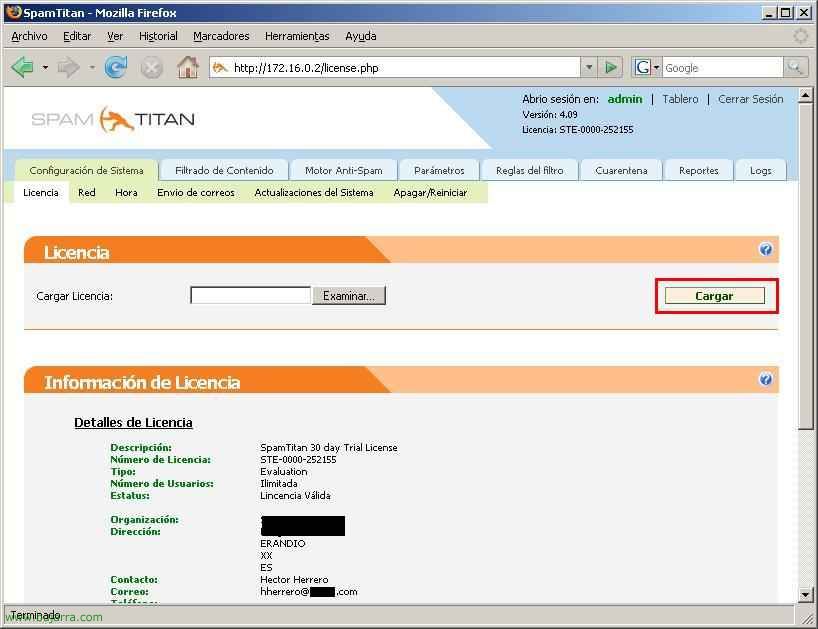Click the SpamTitan logo
818x629 pixels.
tap(113, 119)
